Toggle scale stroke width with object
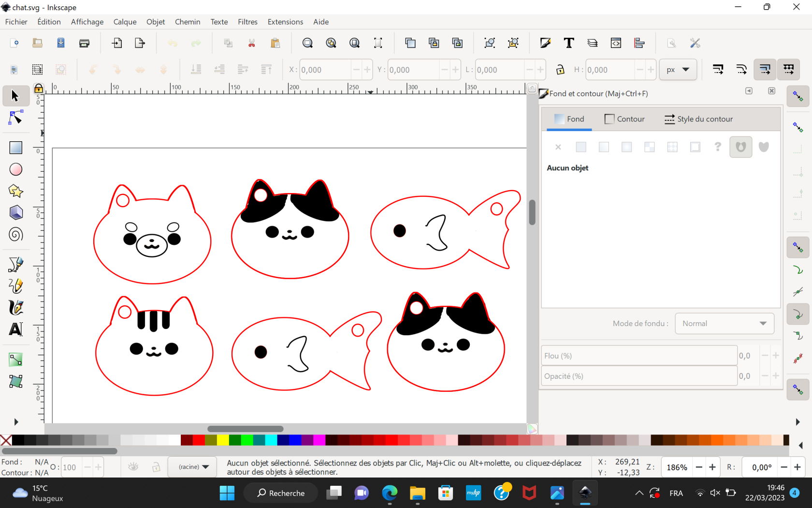Viewport: 812px width, 508px height. tap(718, 70)
